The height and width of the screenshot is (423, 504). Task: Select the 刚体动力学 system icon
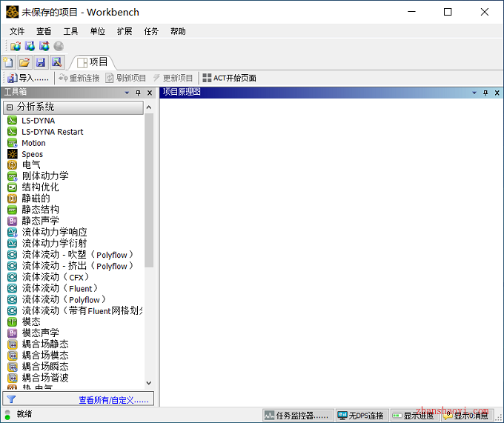[12, 176]
